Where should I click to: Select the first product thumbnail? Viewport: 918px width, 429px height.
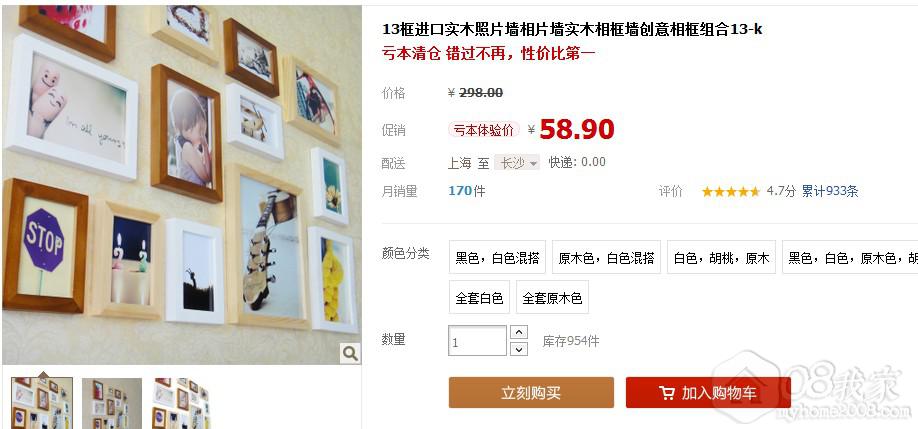coord(42,403)
